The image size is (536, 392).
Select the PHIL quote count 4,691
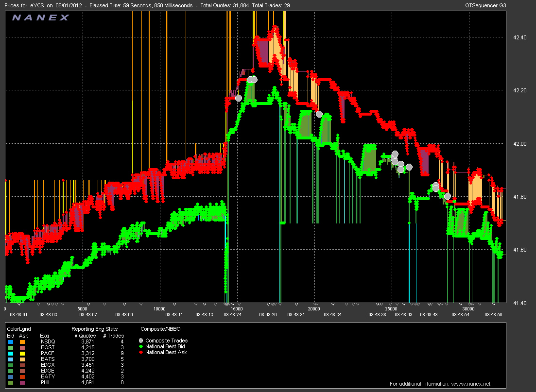pos(87,382)
